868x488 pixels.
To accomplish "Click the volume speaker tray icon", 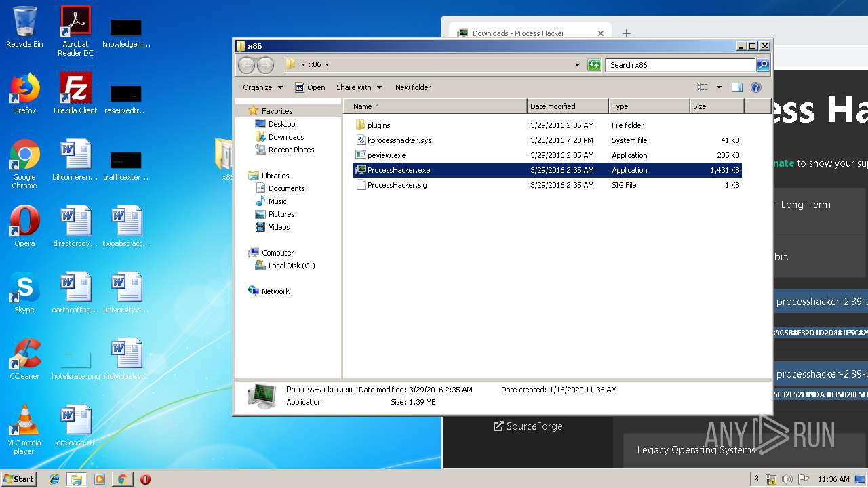I will (787, 479).
